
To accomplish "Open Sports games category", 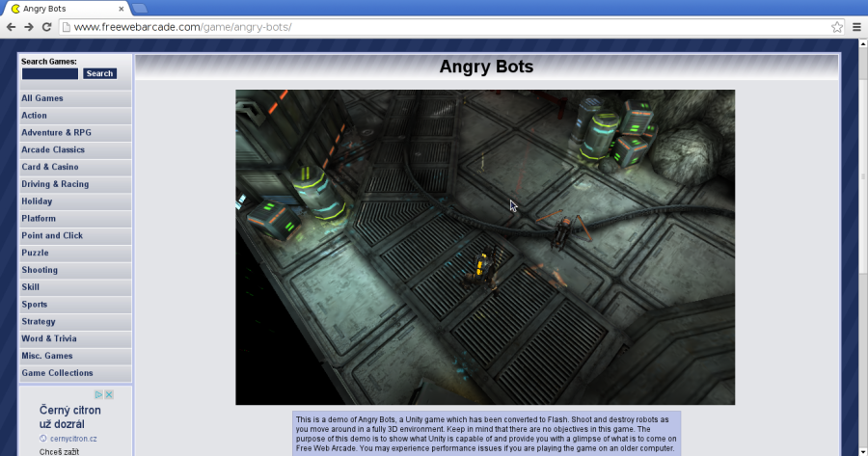I will [x=75, y=304].
